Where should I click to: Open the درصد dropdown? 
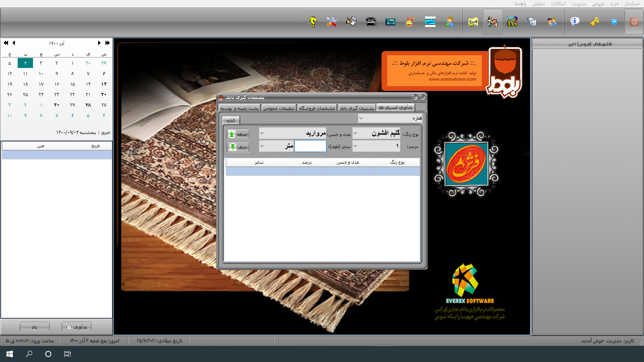click(355, 146)
